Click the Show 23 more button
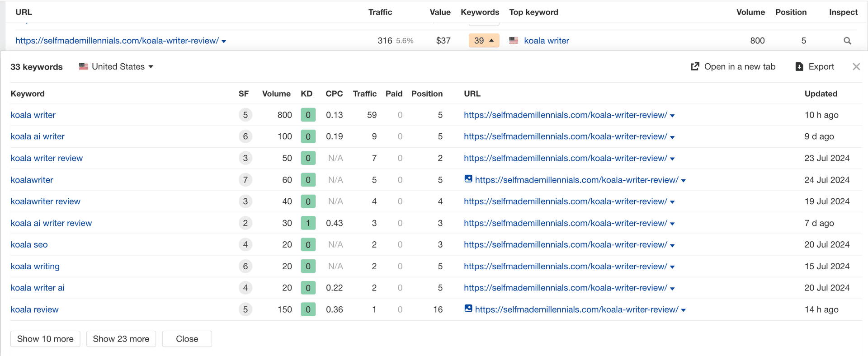868x356 pixels. click(121, 339)
